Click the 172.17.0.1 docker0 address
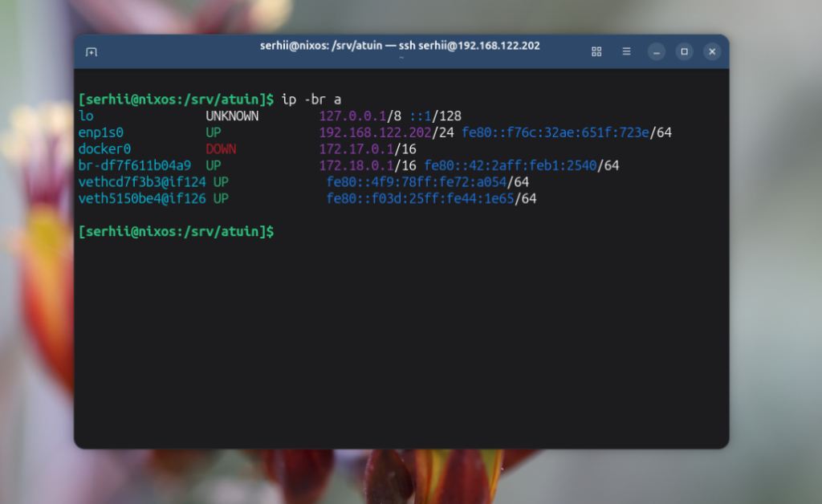The width and height of the screenshot is (822, 504). click(x=357, y=149)
